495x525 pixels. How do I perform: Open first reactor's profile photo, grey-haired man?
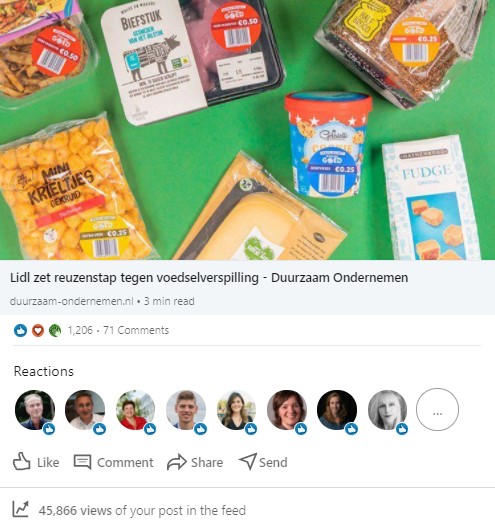[35, 410]
